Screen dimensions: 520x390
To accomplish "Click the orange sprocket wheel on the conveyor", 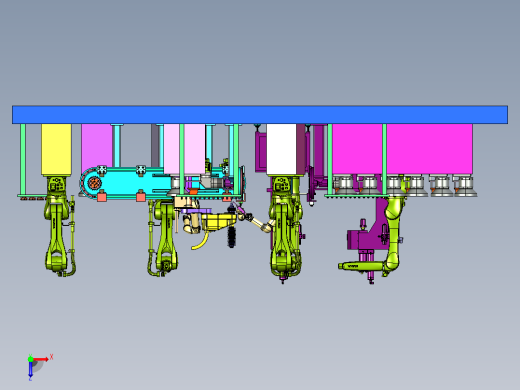I will [x=94, y=183].
